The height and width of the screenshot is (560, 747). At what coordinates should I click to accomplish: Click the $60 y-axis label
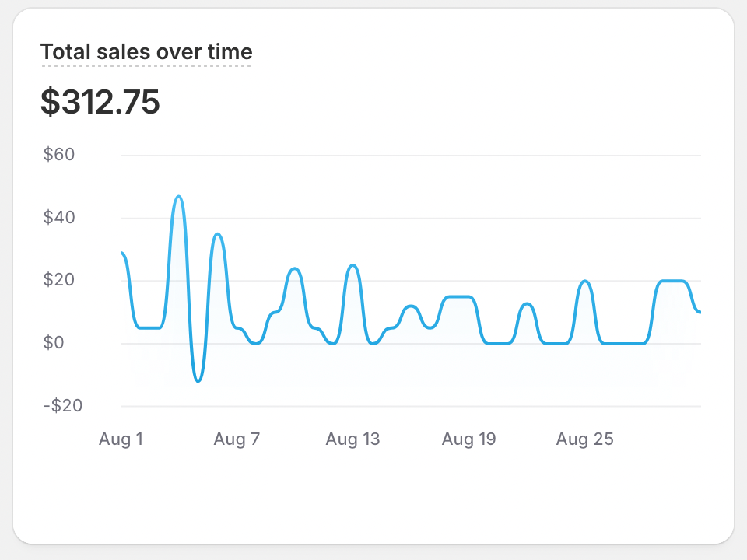(x=59, y=155)
